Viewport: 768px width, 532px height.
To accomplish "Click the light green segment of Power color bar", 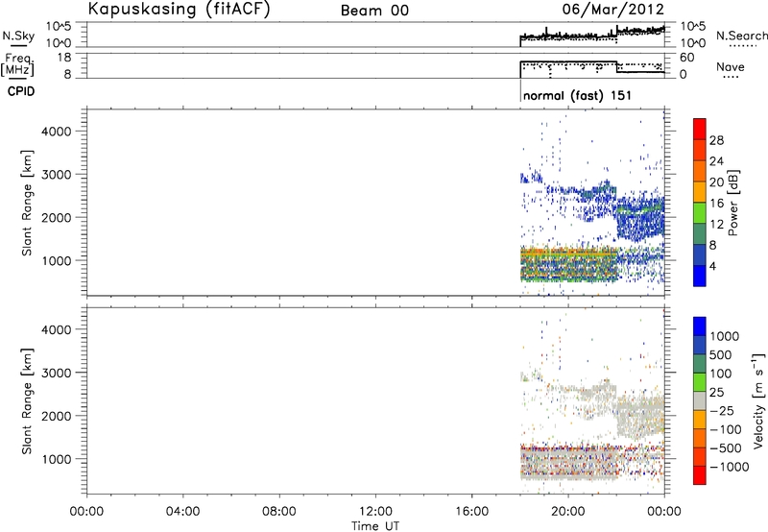I will tap(700, 212).
